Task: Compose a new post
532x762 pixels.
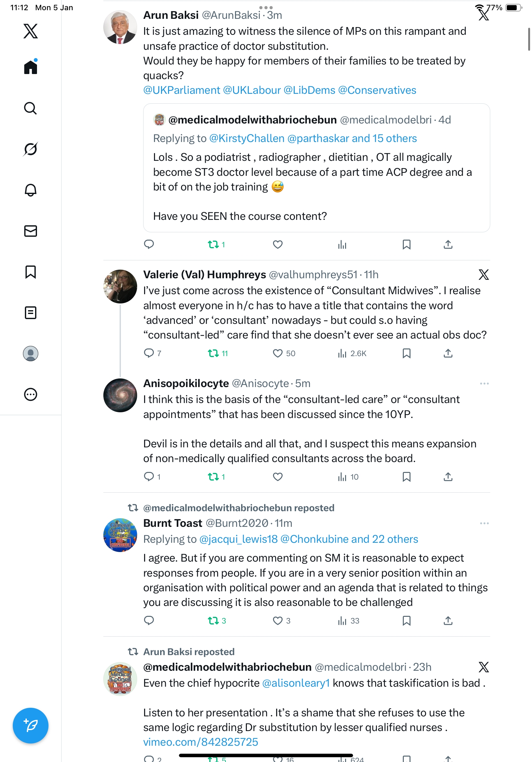Action: tap(31, 725)
